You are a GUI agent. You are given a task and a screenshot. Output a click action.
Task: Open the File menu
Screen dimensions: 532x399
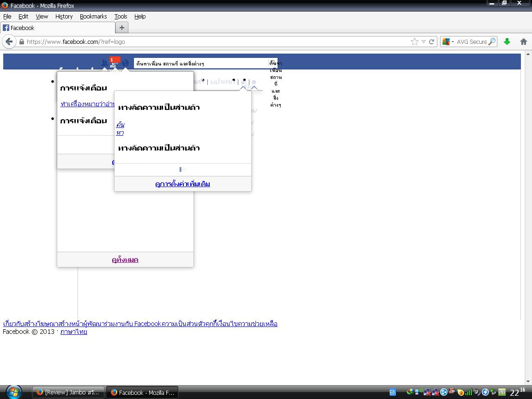point(7,16)
